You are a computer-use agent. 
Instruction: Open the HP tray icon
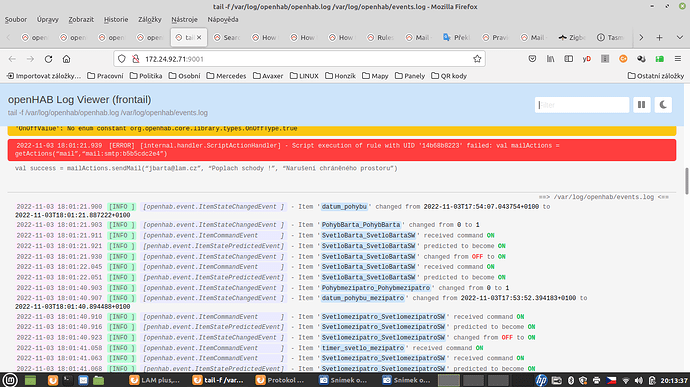point(541,380)
